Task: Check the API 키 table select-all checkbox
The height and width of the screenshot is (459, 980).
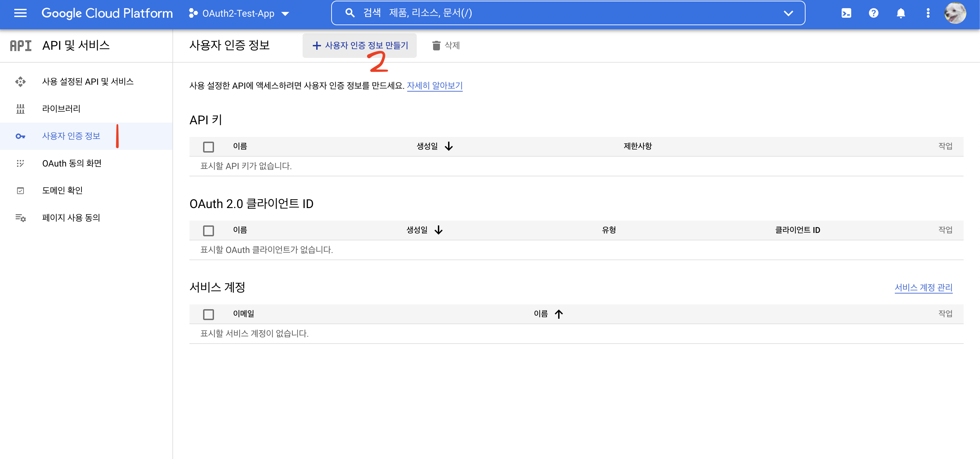Action: coord(209,147)
